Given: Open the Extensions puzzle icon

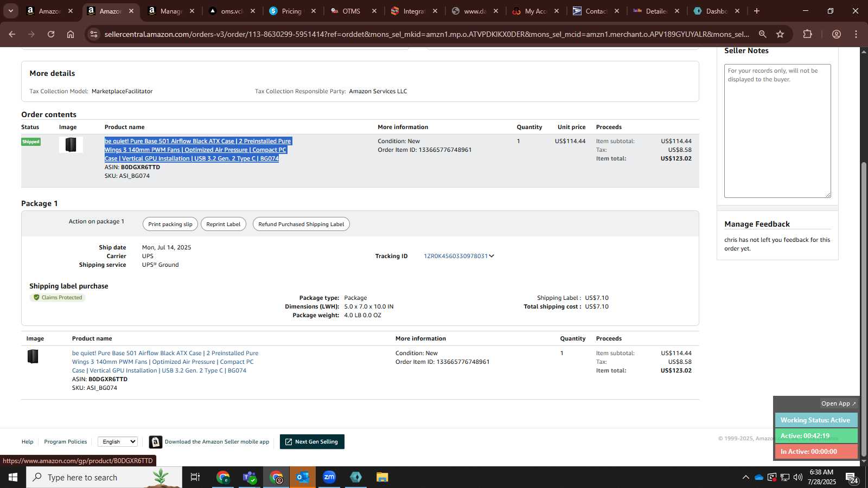Looking at the screenshot, I should (x=807, y=34).
